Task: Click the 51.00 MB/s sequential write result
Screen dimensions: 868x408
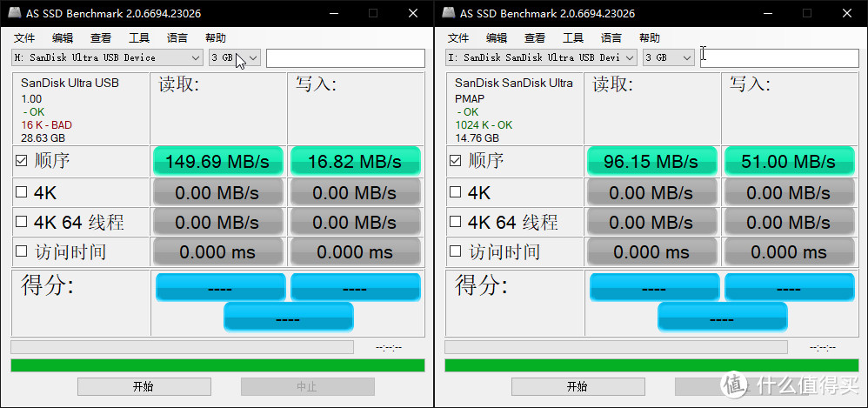Action: [790, 161]
